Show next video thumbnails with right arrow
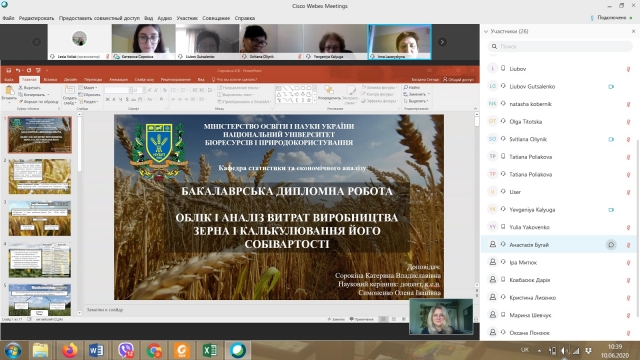The image size is (640, 360). click(442, 42)
